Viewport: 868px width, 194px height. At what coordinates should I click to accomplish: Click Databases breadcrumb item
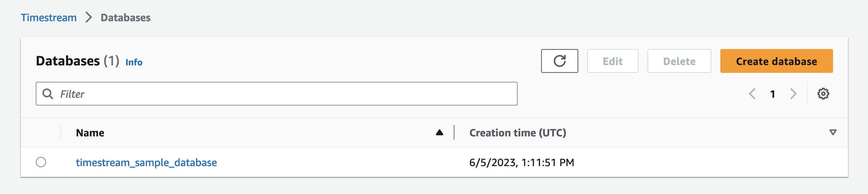click(x=126, y=17)
